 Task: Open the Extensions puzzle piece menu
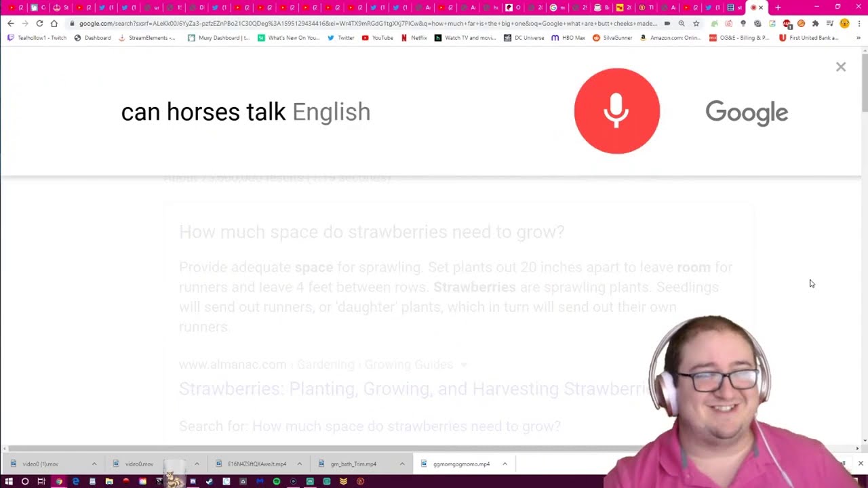(815, 23)
